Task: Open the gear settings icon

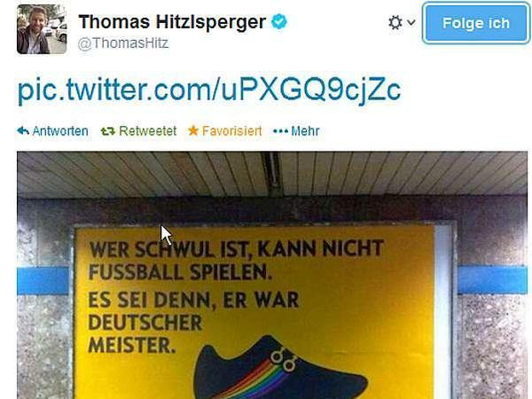Action: (x=395, y=23)
